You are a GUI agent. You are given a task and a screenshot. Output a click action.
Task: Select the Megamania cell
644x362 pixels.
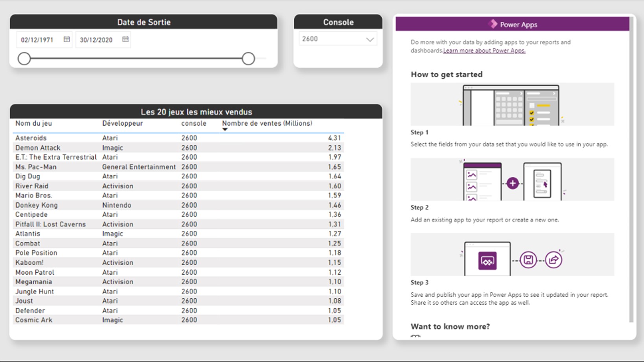pyautogui.click(x=33, y=282)
